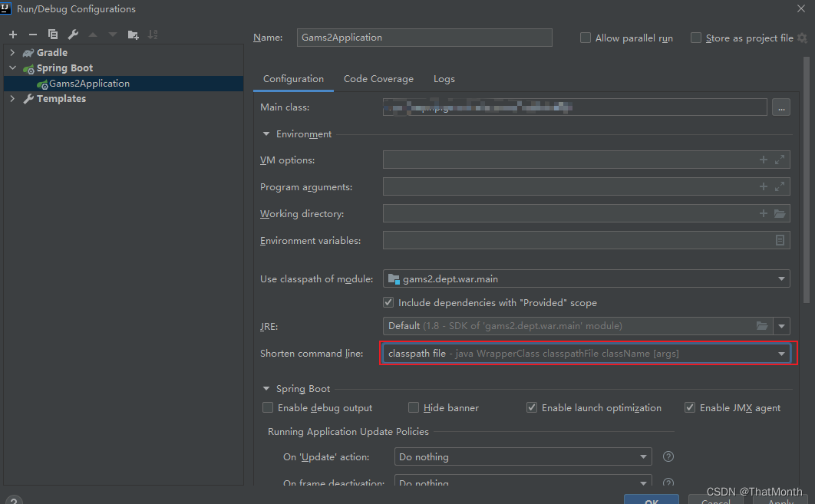
Task: Click the Cancel button
Action: click(x=716, y=500)
